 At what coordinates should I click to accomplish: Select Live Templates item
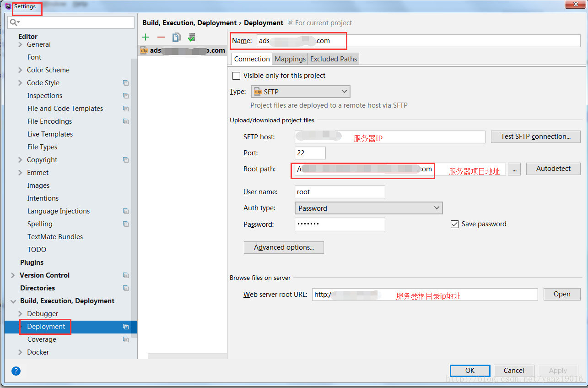click(x=50, y=134)
